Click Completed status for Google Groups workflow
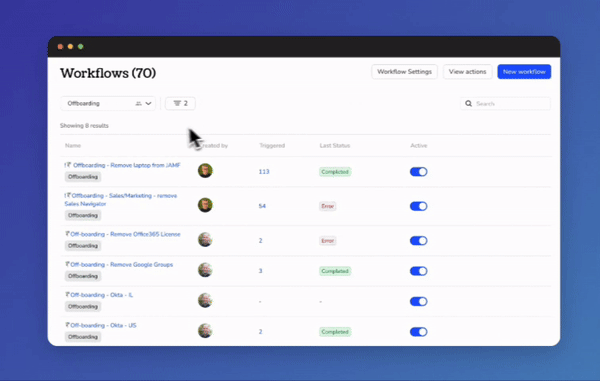 (x=335, y=271)
